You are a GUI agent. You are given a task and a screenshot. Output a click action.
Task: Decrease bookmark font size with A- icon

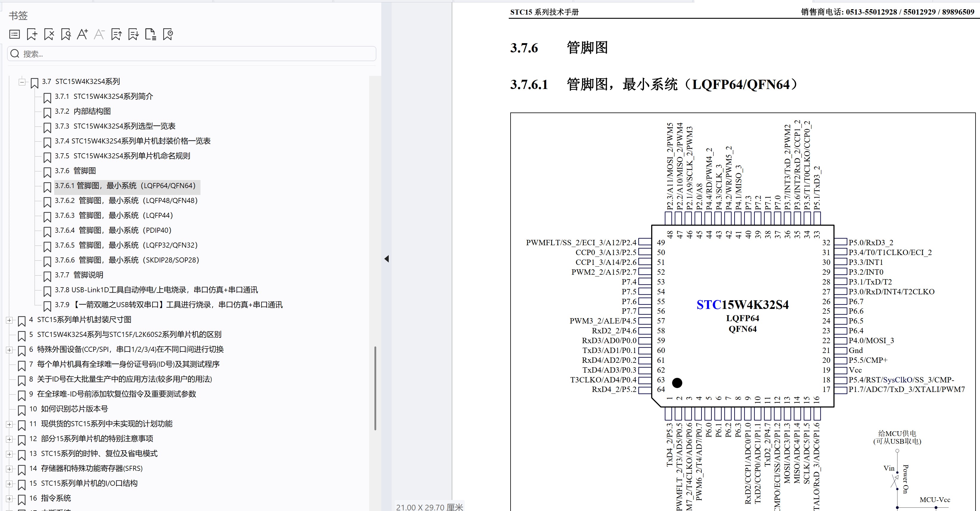coord(99,35)
